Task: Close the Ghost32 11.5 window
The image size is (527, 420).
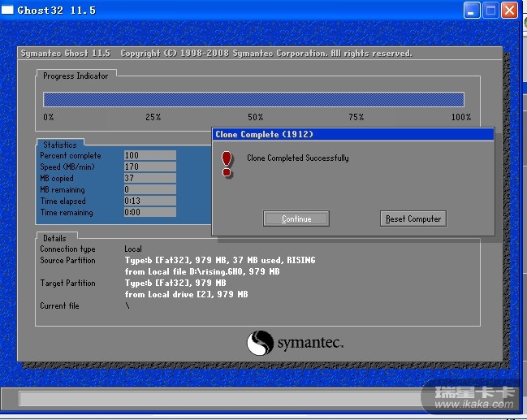Action: coord(509,11)
